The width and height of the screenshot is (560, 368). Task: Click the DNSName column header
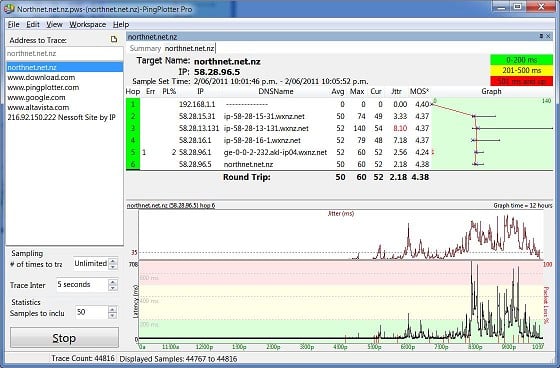click(x=276, y=91)
